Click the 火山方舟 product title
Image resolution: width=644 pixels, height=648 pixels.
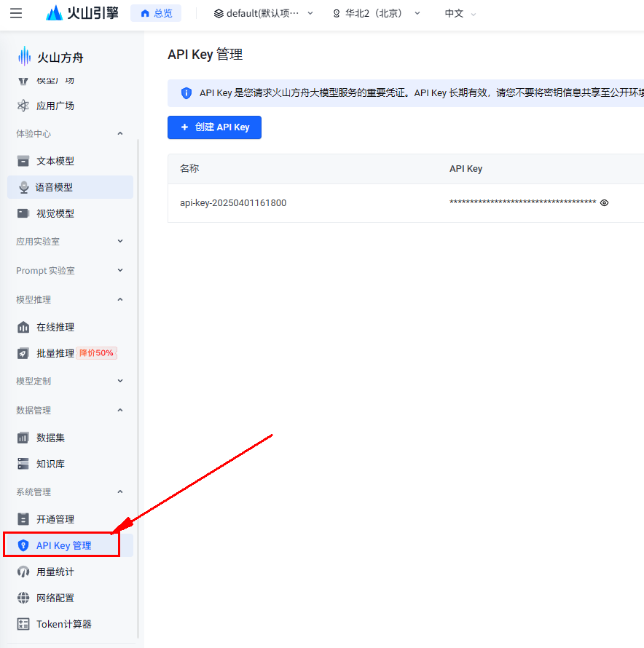click(60, 58)
